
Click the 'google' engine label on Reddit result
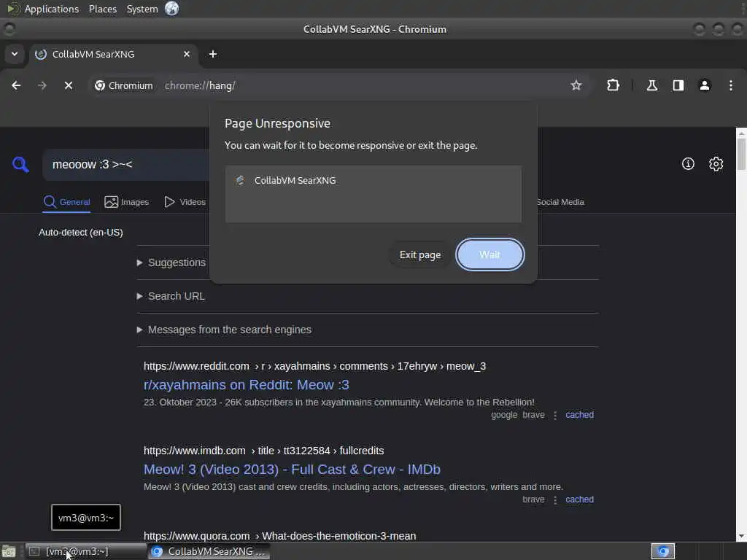pos(504,415)
